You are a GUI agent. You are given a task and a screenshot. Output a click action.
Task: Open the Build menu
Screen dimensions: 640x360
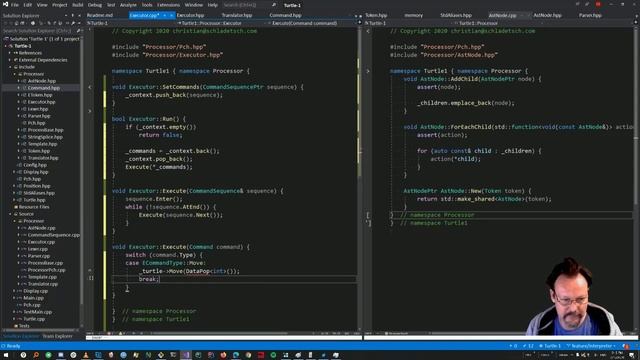(x=78, y=5)
